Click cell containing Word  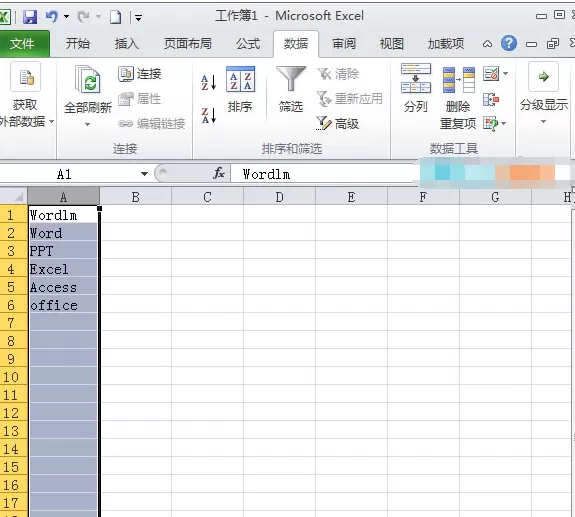[x=63, y=233]
